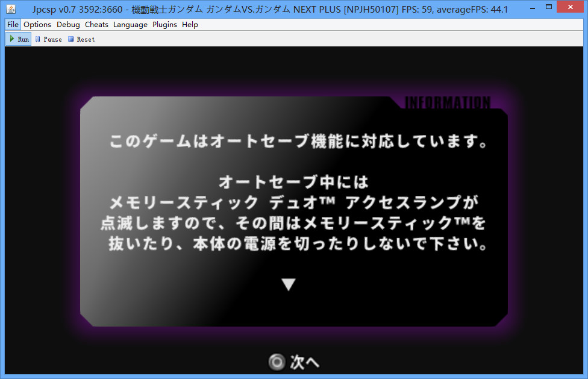Click the white down arrow in dialog

pyautogui.click(x=289, y=284)
